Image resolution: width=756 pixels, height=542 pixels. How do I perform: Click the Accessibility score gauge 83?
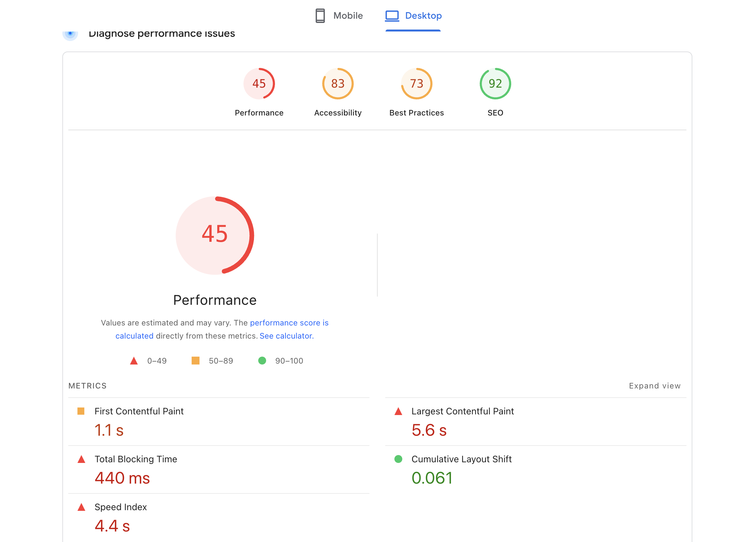(338, 84)
